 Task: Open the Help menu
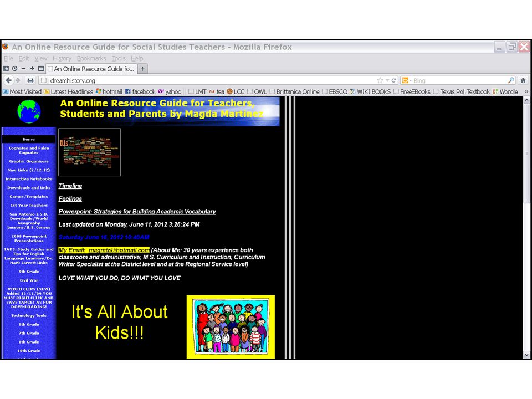[137, 58]
